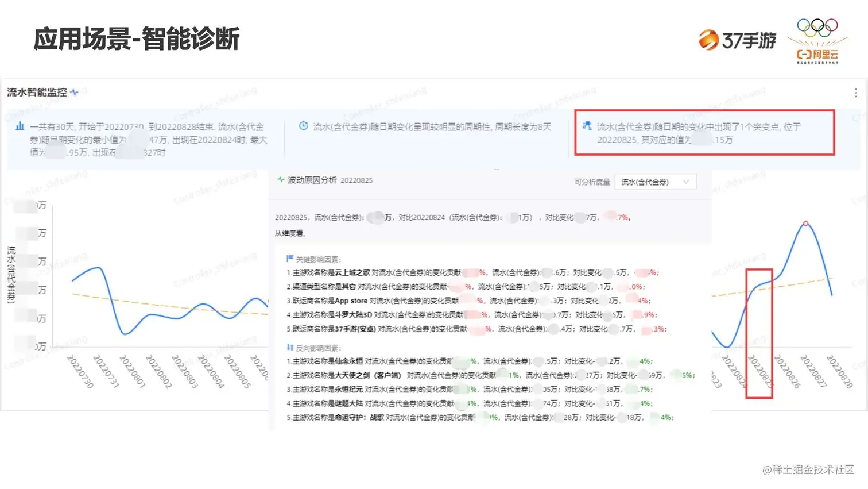
Task: Click the peak data point on the right-hand chart
Action: [805, 223]
